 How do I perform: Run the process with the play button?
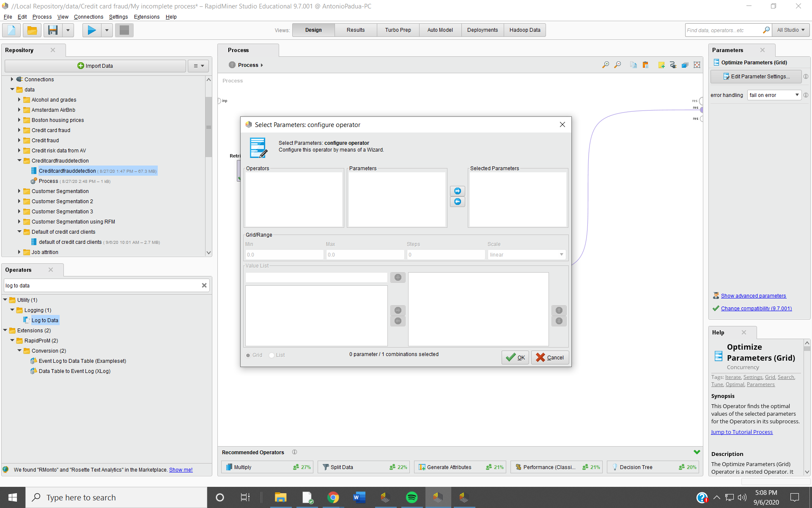92,30
